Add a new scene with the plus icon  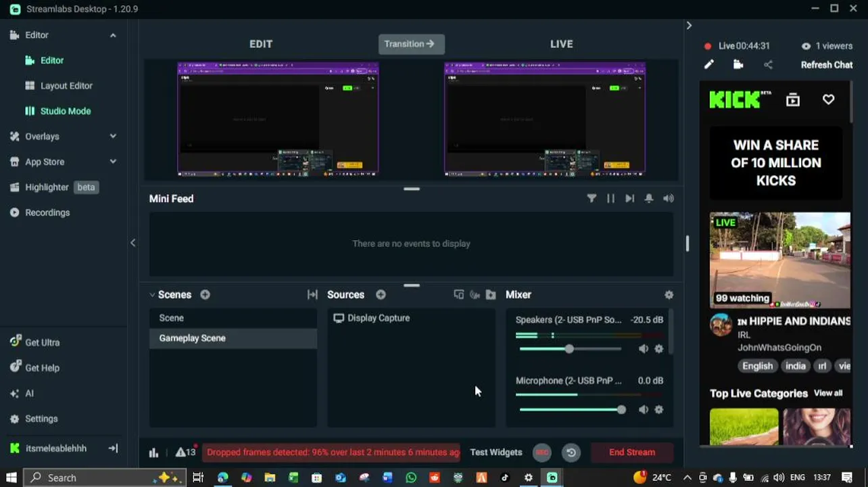pyautogui.click(x=205, y=295)
